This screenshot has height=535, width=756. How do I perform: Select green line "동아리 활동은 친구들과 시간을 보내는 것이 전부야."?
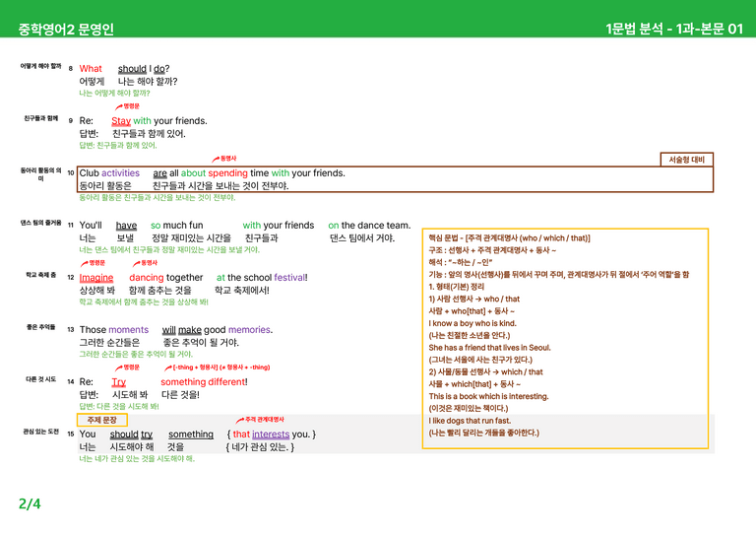[x=157, y=197]
